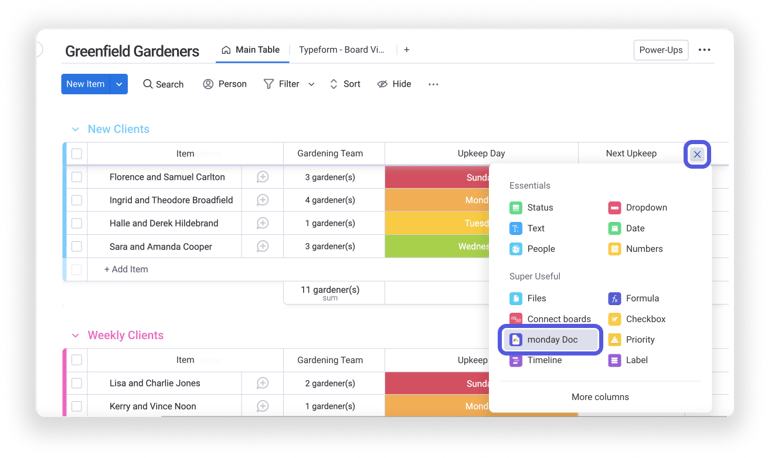Open conversation for Florence and Samuel Carlton
768x458 pixels.
[262, 177]
